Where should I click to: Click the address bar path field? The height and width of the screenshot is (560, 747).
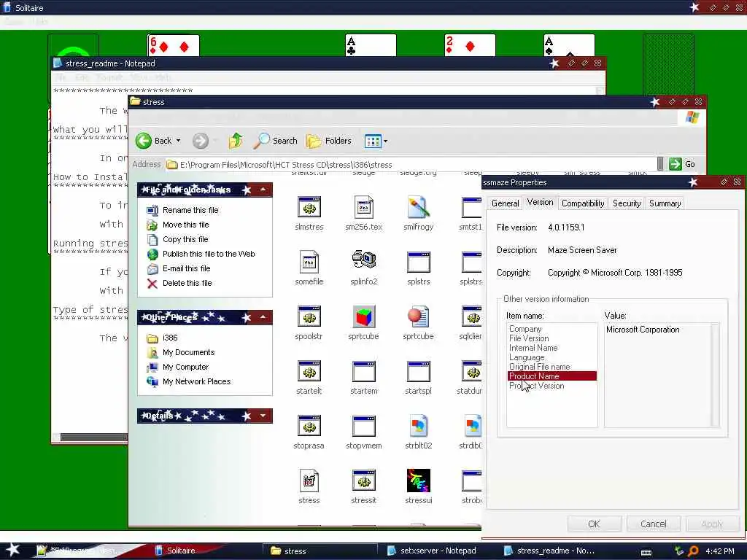(x=412, y=164)
